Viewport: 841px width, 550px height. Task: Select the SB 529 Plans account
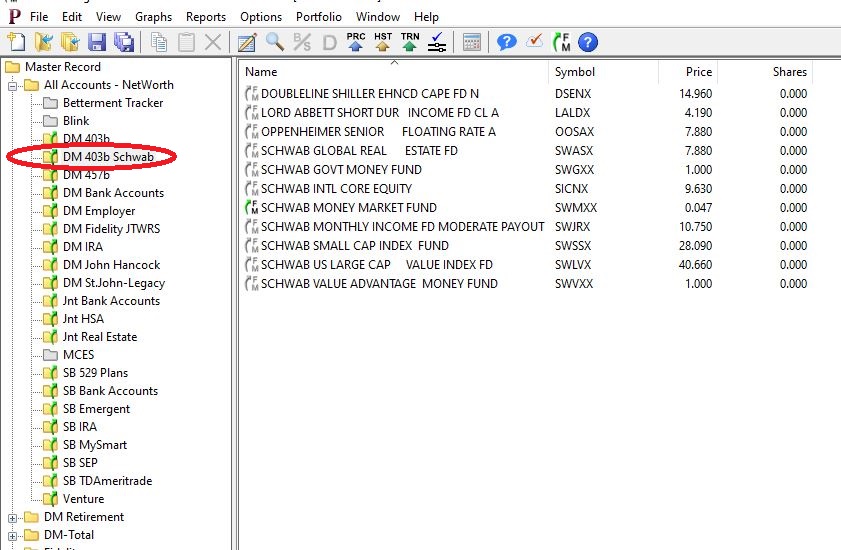(x=95, y=373)
